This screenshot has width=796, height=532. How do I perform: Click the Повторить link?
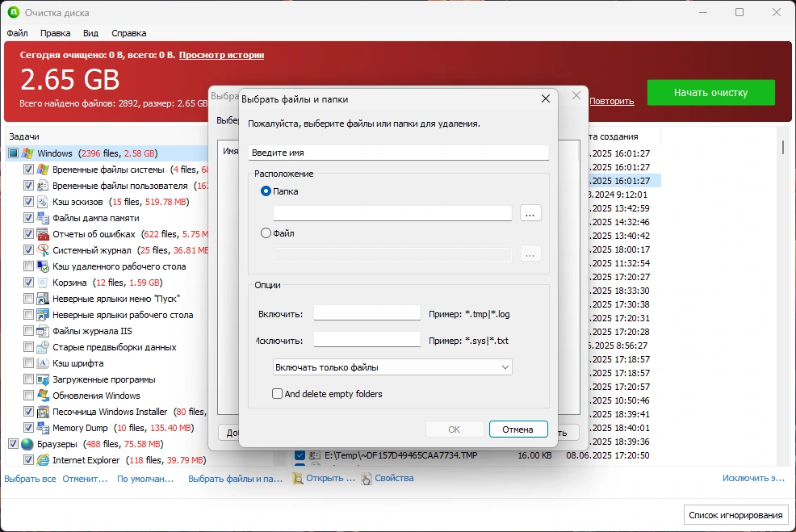tap(612, 101)
